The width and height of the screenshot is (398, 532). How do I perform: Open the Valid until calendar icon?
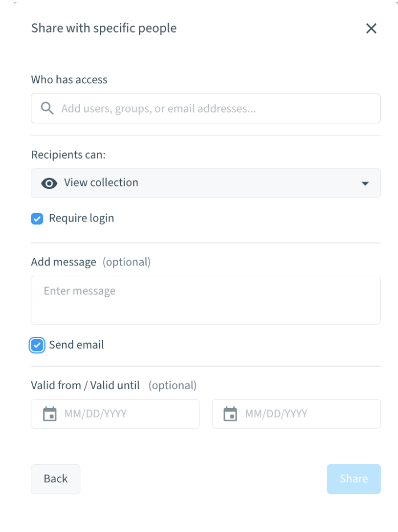click(230, 414)
